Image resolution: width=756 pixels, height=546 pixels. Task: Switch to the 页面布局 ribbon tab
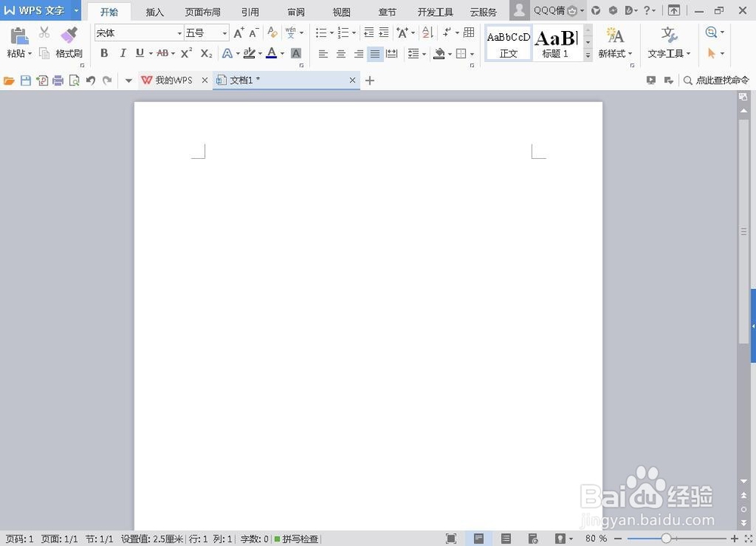point(203,12)
